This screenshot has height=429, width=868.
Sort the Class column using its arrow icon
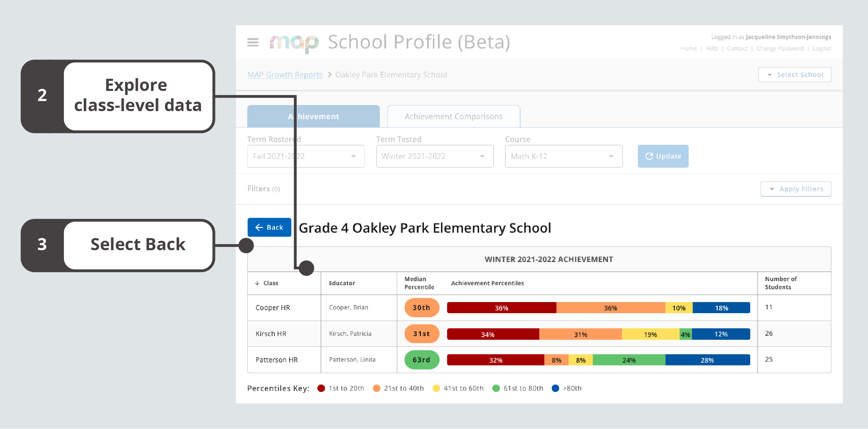click(x=257, y=283)
